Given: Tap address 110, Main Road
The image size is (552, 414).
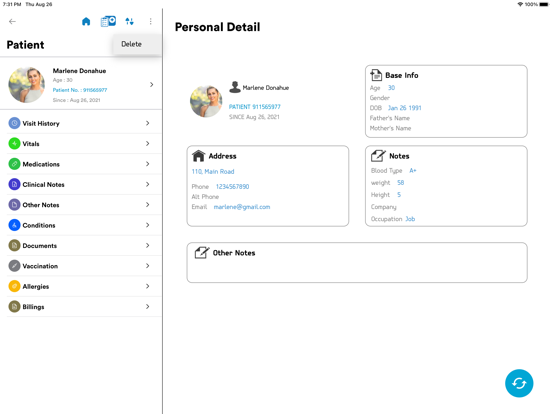Looking at the screenshot, I should point(213,171).
